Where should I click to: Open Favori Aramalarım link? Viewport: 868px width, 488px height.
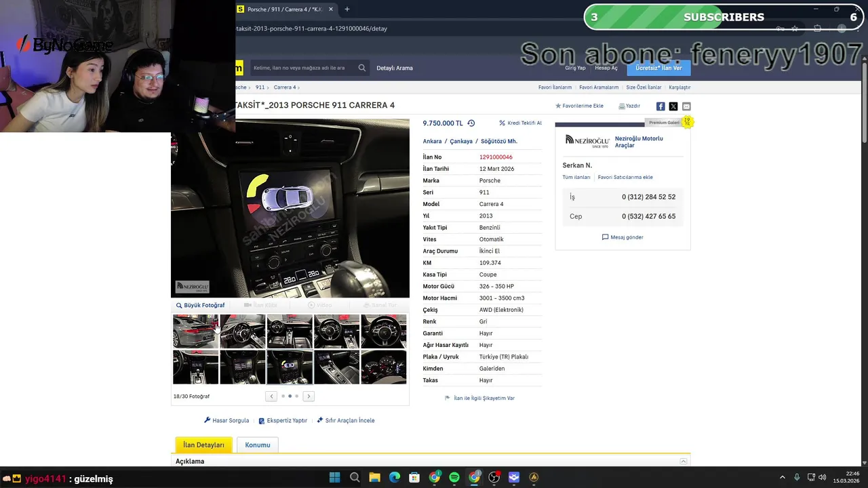tap(599, 87)
